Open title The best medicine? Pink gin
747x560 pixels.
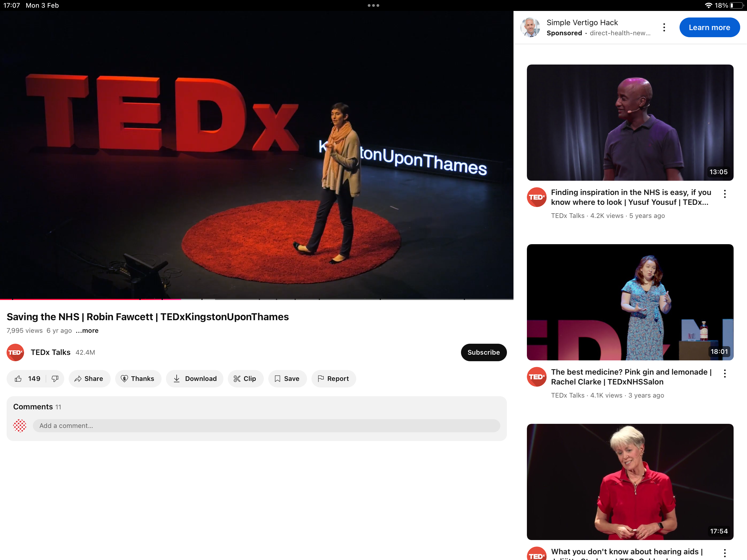click(631, 377)
